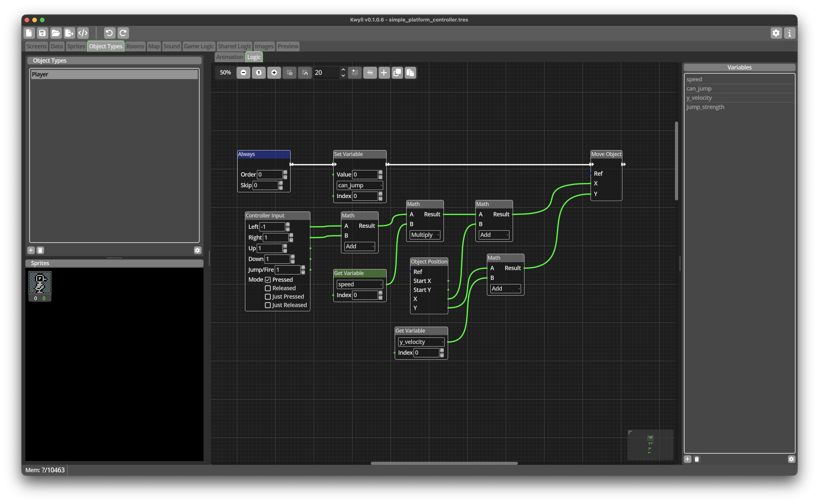Click the new file icon

(29, 33)
